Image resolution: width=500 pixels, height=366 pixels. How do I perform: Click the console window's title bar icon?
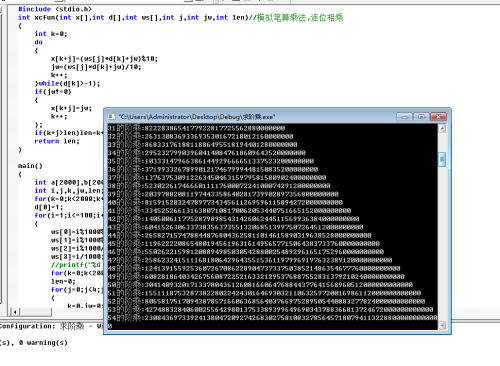pyautogui.click(x=111, y=117)
